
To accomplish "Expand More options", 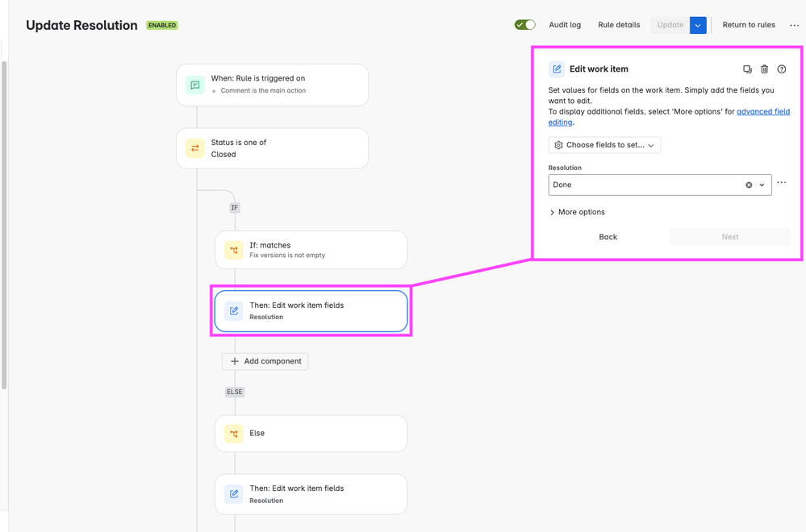I will [x=577, y=212].
